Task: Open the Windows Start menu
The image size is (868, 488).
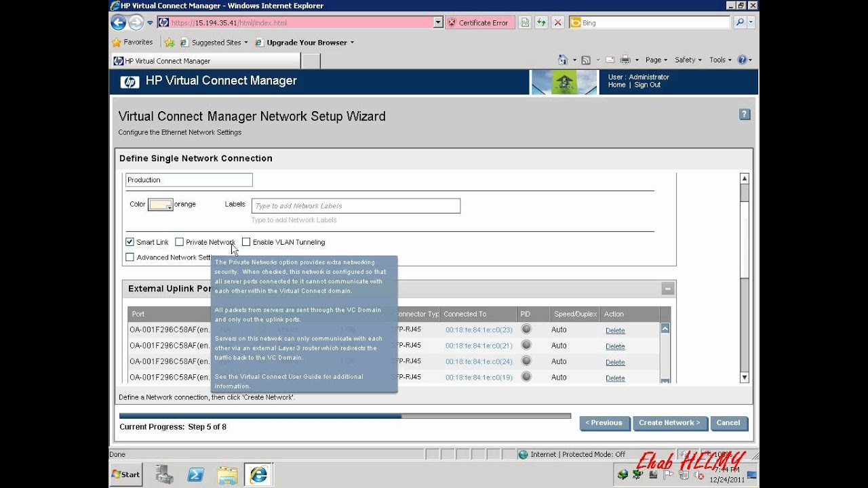Action: (x=125, y=474)
